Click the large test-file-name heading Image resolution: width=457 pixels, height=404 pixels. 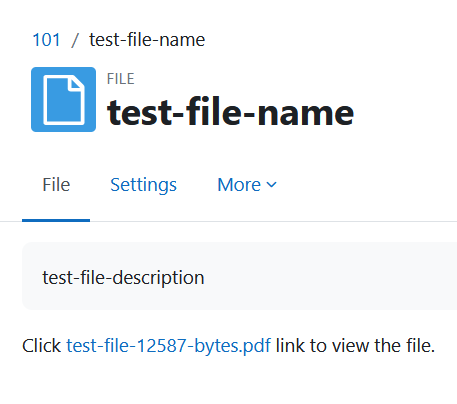click(x=230, y=112)
